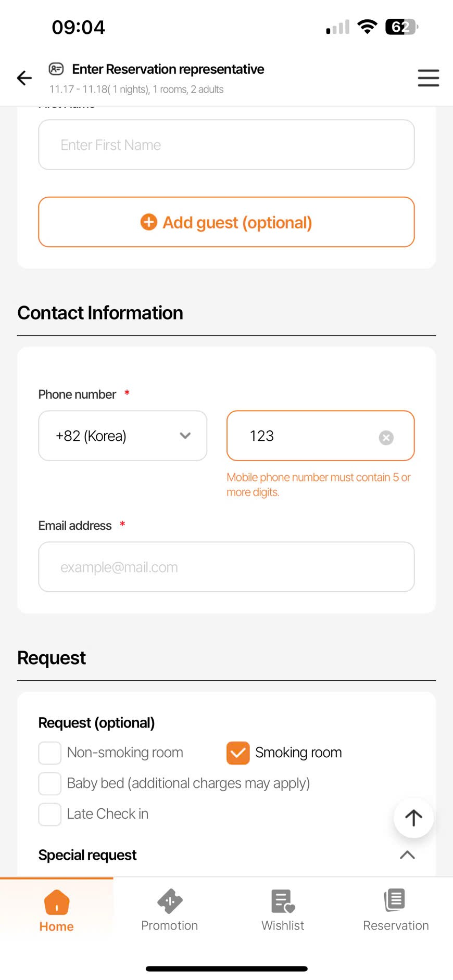
Task: Tap the Promotion ticket icon
Action: coord(170,901)
